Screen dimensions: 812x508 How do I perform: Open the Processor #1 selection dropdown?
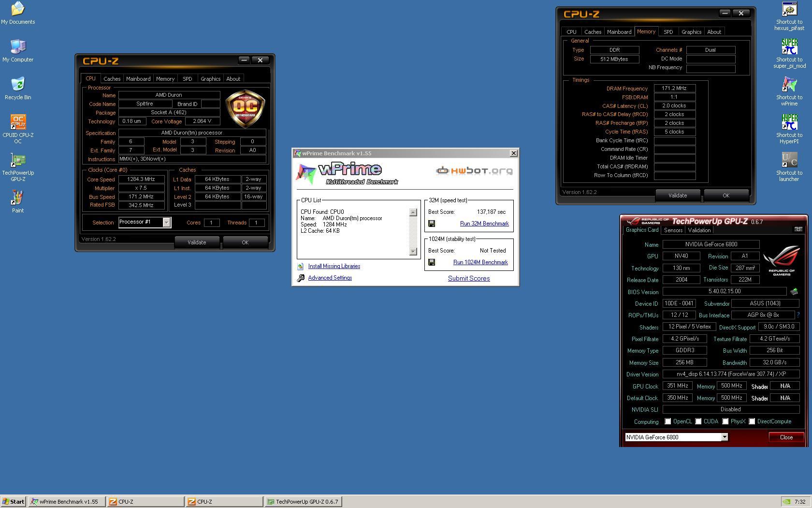coord(166,223)
